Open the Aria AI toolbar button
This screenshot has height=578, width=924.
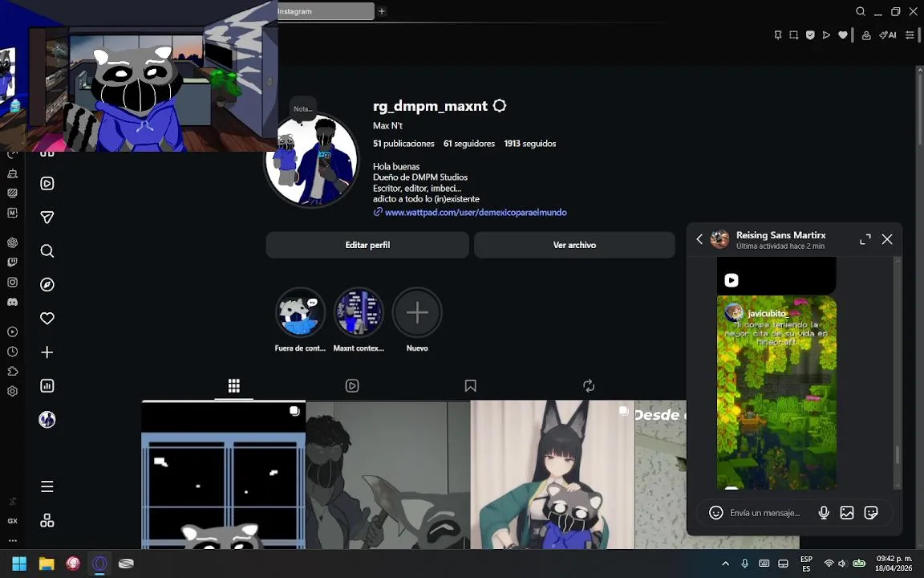[888, 35]
